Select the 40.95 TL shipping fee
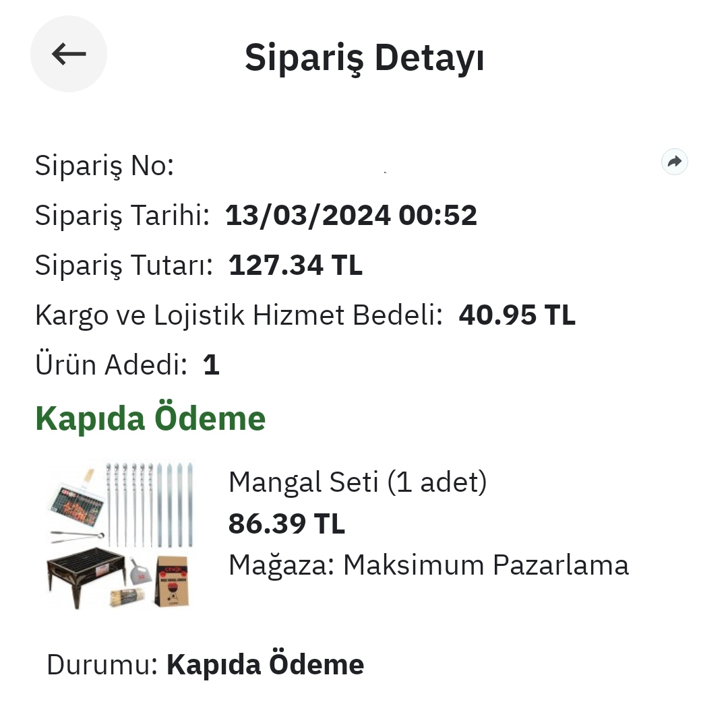This screenshot has width=728, height=704. point(517,315)
